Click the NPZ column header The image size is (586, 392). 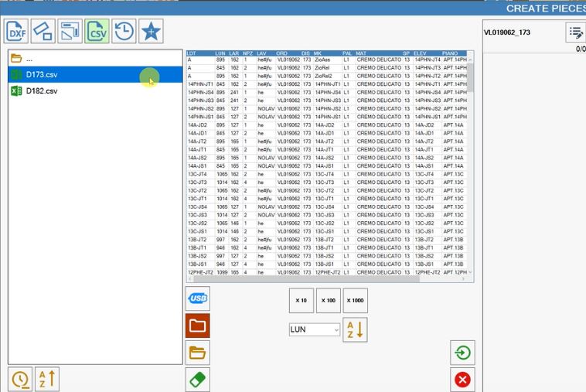248,53
